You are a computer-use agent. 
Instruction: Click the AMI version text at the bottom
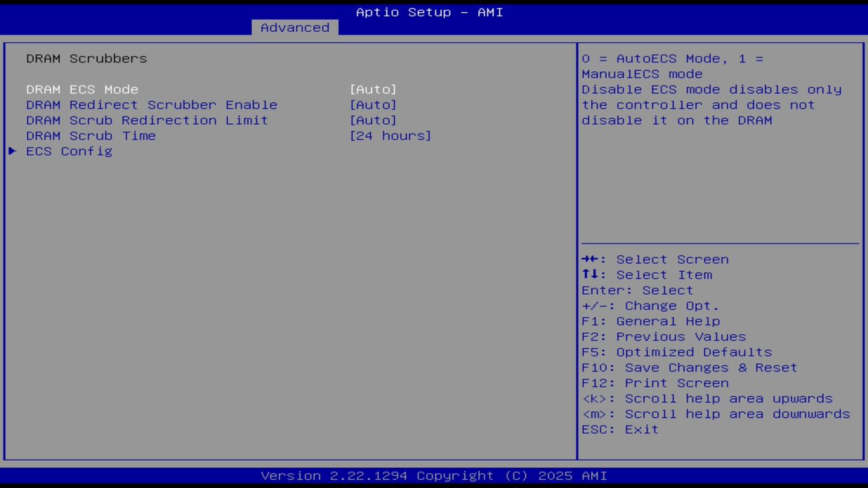[x=429, y=475]
